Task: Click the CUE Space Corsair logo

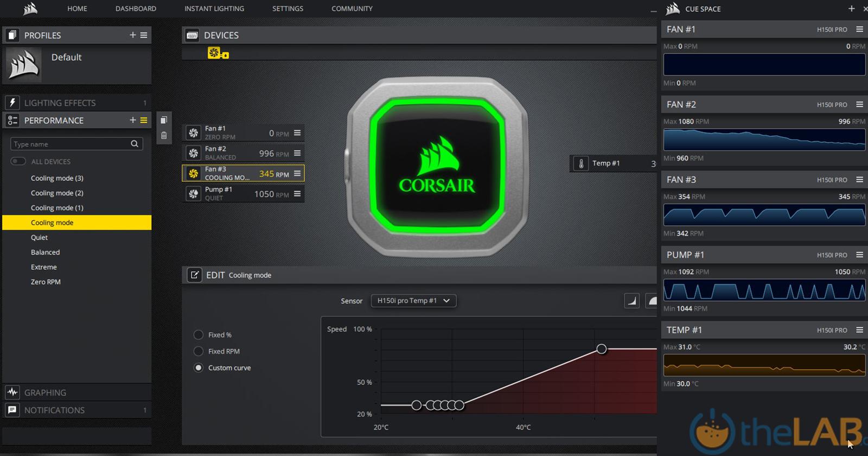Action: tap(673, 9)
